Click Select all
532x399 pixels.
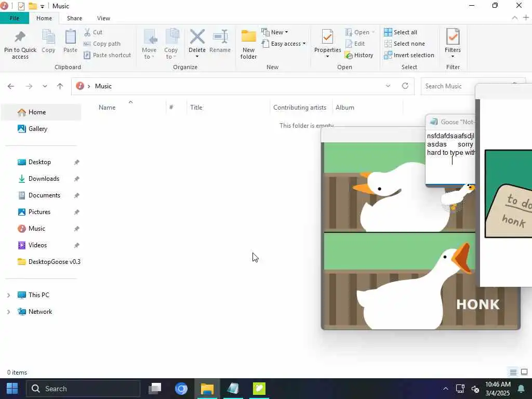pyautogui.click(x=401, y=32)
